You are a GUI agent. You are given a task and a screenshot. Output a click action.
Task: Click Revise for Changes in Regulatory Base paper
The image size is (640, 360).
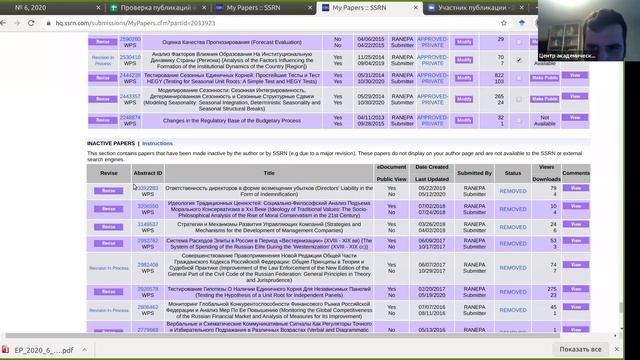tap(103, 120)
